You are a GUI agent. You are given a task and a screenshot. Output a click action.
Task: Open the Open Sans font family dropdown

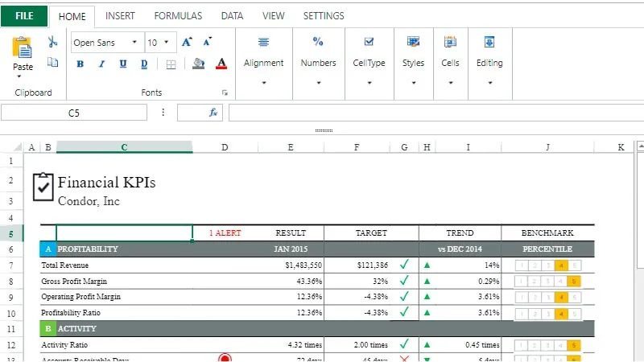(134, 43)
